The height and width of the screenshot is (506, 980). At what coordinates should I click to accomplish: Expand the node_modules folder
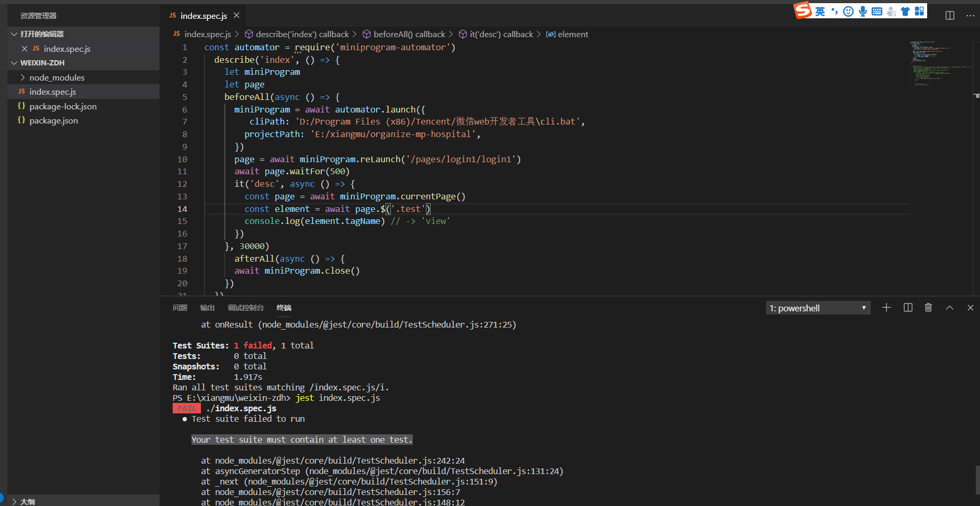(x=57, y=77)
